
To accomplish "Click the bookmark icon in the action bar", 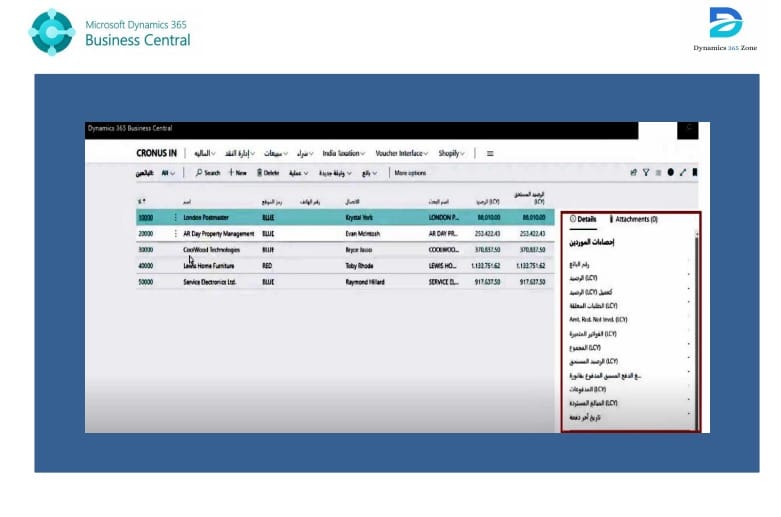I will [x=695, y=172].
